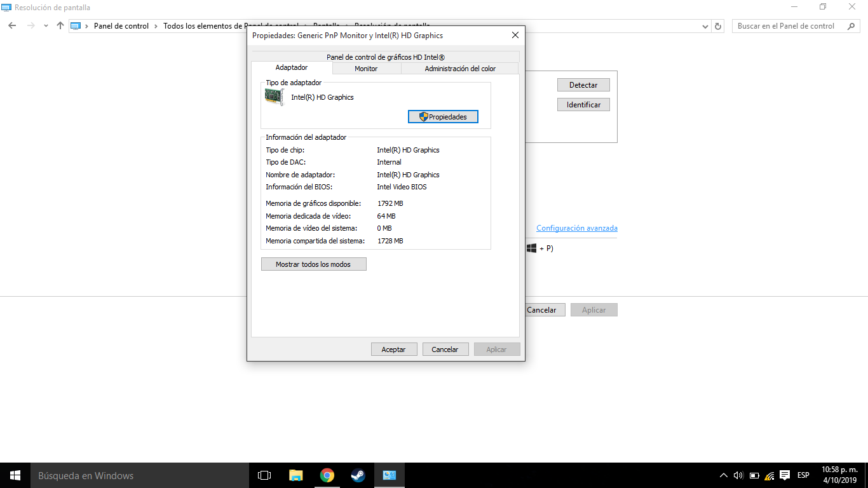Click the magnifier icon in the search box
The image size is (868, 488).
pyautogui.click(x=851, y=26)
